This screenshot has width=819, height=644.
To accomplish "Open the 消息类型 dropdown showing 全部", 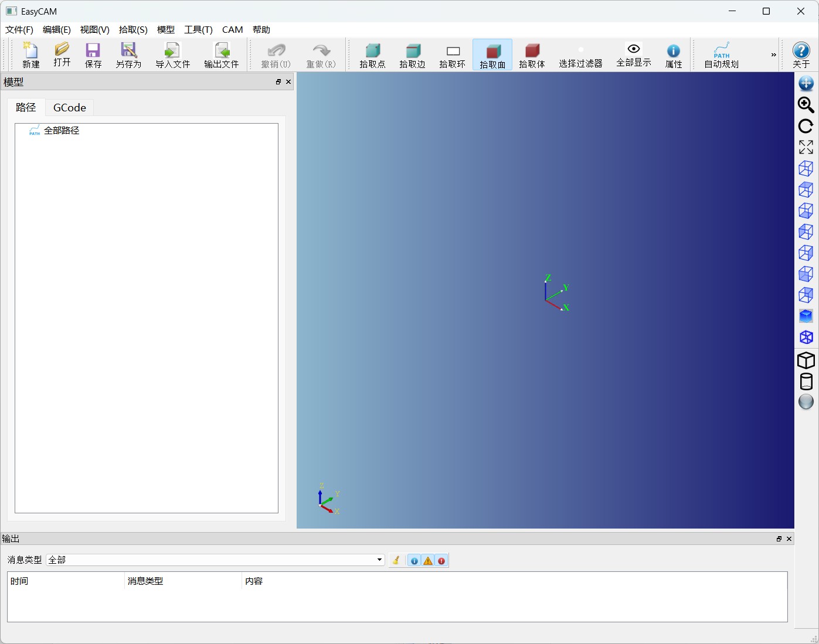I will [x=215, y=560].
